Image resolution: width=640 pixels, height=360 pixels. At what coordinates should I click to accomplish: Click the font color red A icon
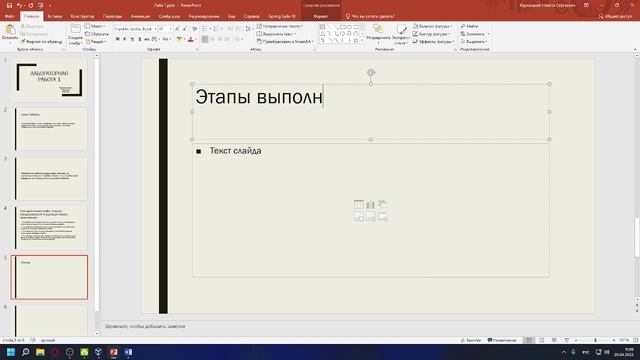point(190,39)
